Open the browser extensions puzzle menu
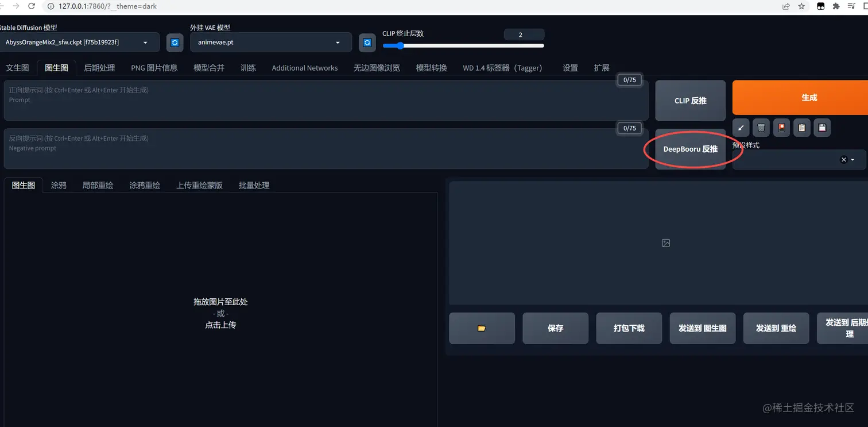This screenshot has height=427, width=868. pyautogui.click(x=836, y=6)
